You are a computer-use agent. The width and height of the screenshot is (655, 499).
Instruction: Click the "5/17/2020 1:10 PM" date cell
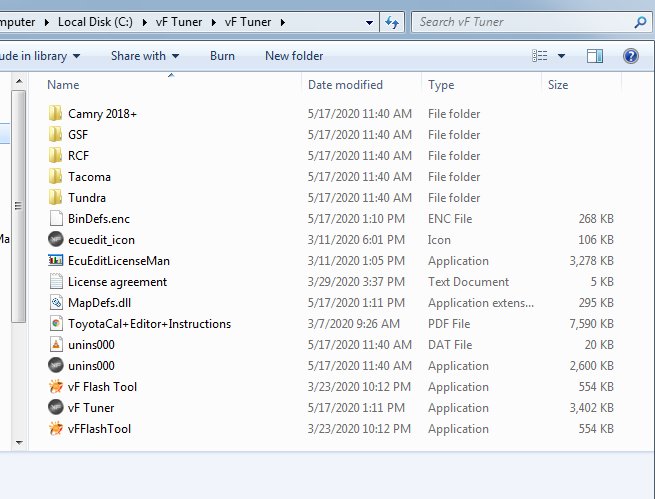(x=356, y=219)
